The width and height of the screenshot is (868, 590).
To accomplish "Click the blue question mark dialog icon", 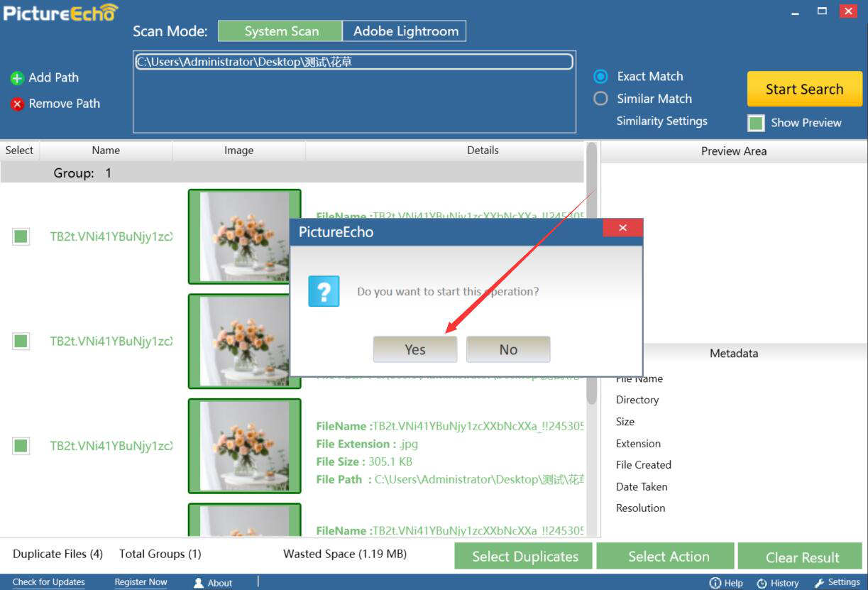I will pyautogui.click(x=324, y=291).
